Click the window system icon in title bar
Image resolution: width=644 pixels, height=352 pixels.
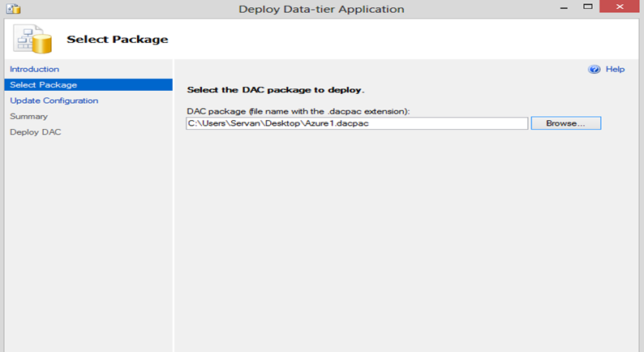pyautogui.click(x=13, y=9)
